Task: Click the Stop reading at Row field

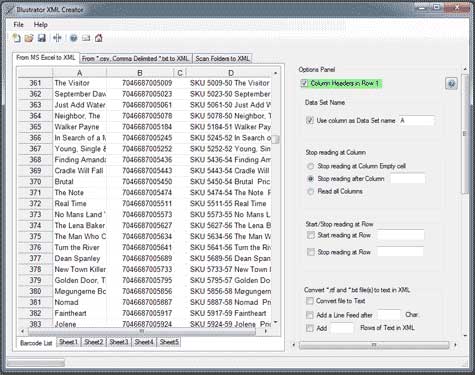Action: coord(400,252)
